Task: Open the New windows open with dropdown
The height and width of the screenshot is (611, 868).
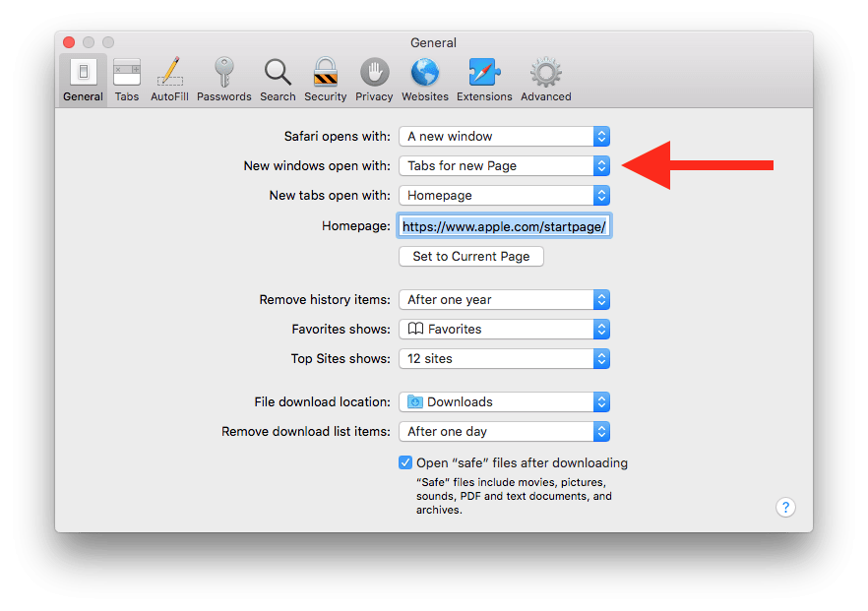Action: tap(504, 165)
